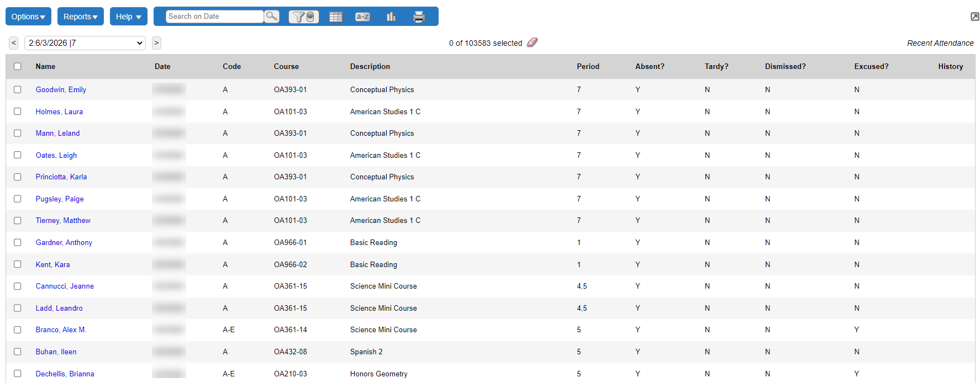Click the bar chart icon

coord(391,17)
